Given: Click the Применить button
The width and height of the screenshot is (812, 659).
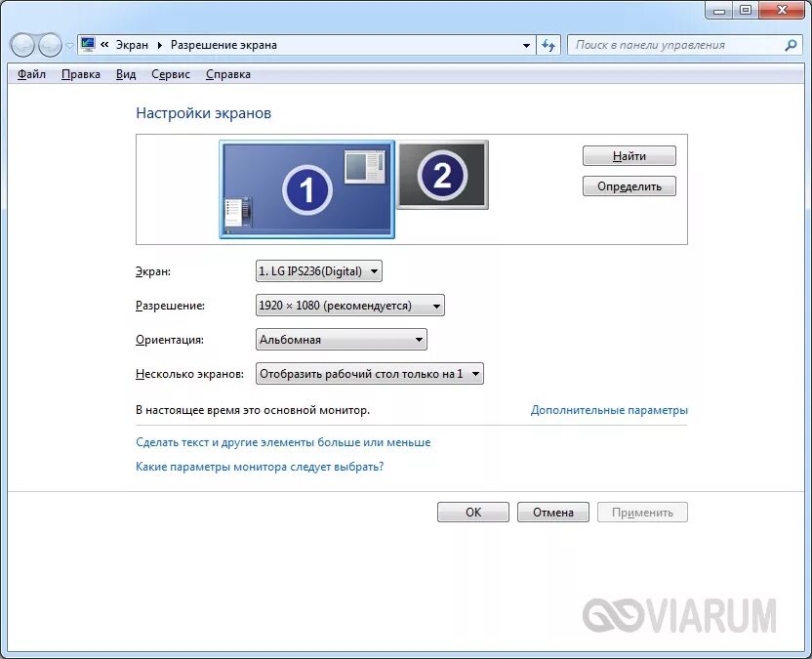Looking at the screenshot, I should point(642,513).
